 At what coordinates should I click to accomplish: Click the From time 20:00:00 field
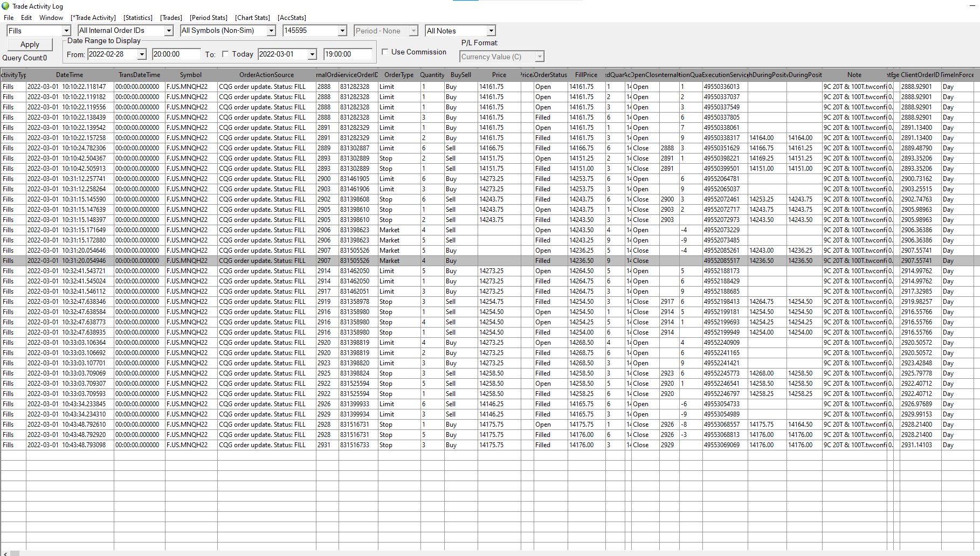(176, 54)
